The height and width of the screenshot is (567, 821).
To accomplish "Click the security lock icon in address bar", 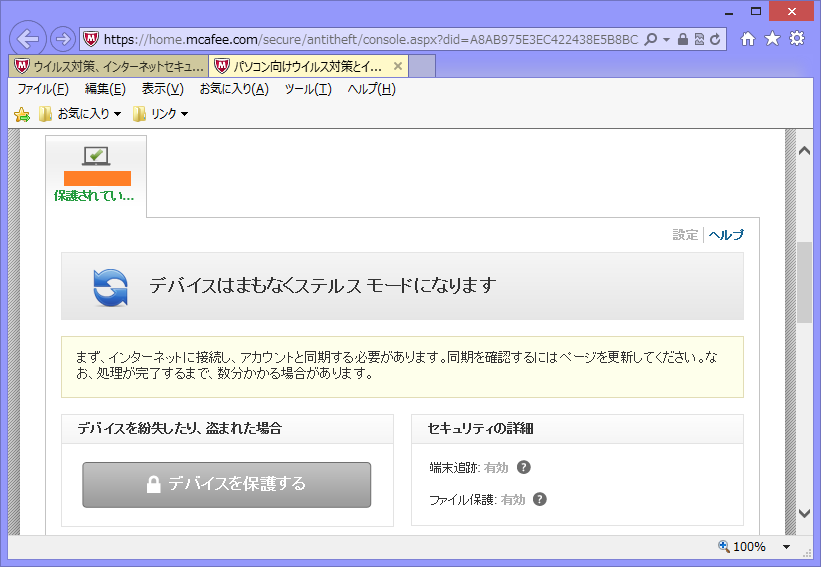I will (682, 39).
